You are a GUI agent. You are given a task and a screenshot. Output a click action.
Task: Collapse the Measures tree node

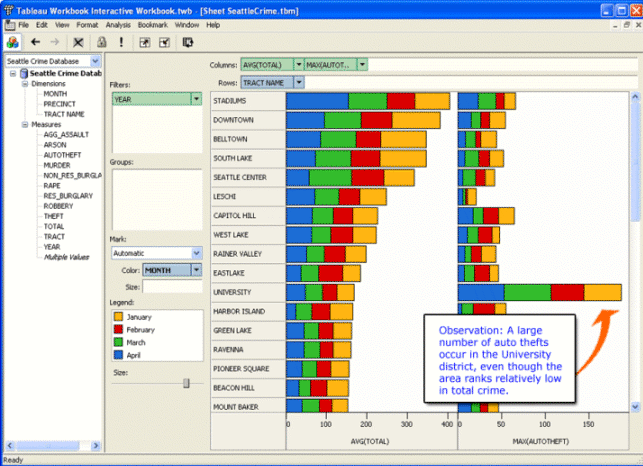point(25,124)
